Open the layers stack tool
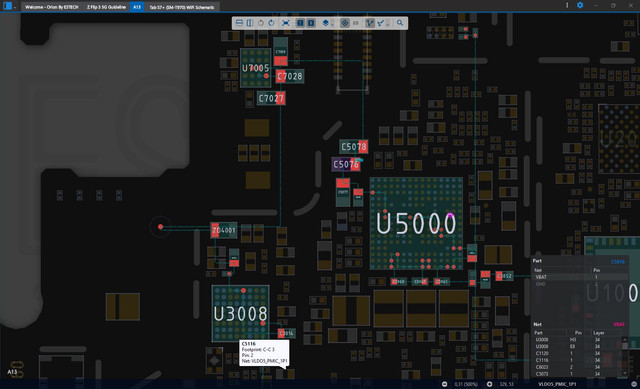The height and width of the screenshot is (389, 640). coord(325,23)
